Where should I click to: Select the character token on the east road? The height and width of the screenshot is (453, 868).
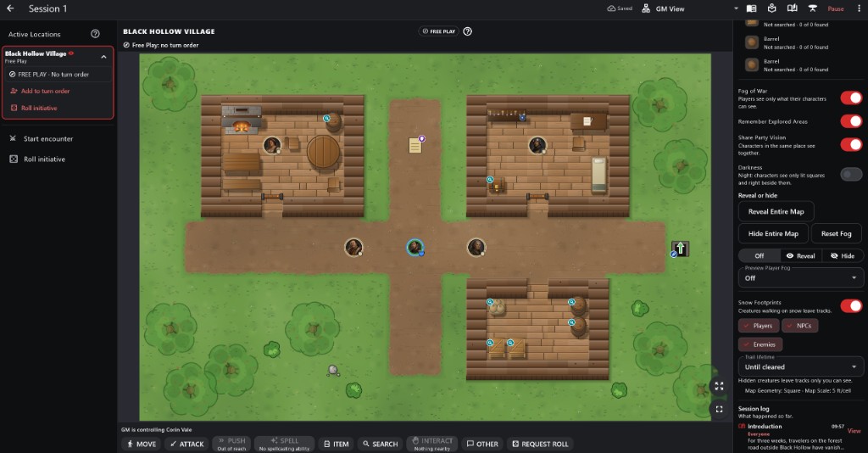click(x=476, y=247)
